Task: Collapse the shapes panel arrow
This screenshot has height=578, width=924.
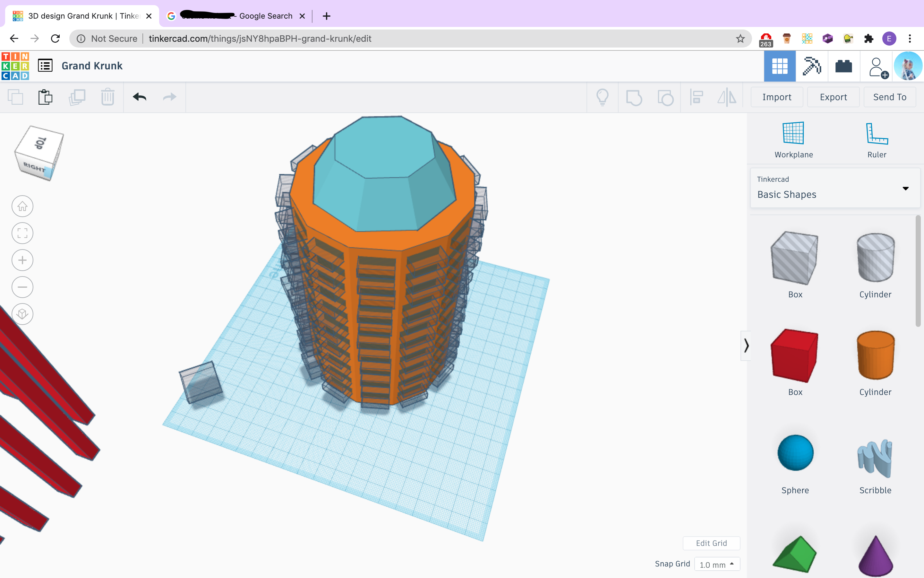Action: pos(746,346)
